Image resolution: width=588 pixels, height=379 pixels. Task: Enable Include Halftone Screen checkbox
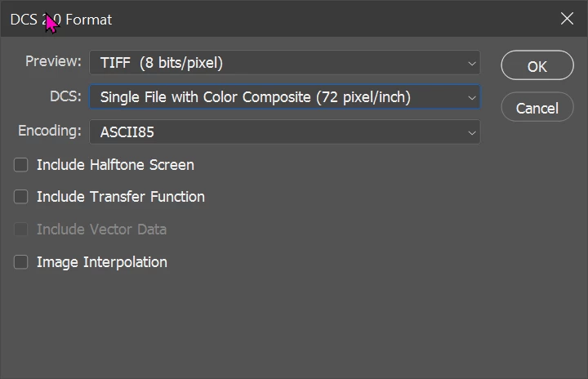(x=21, y=165)
